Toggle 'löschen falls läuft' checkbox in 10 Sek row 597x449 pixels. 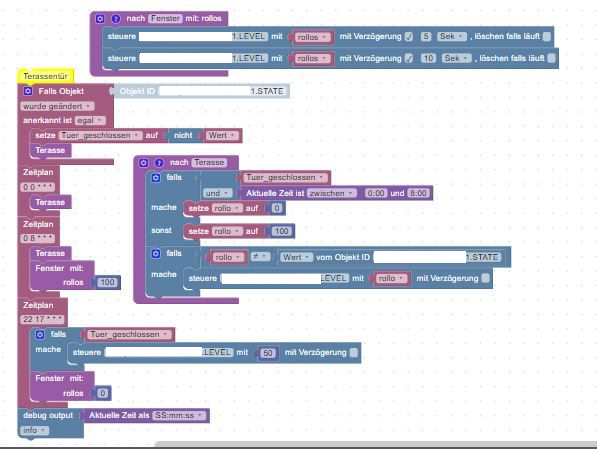tap(551, 58)
